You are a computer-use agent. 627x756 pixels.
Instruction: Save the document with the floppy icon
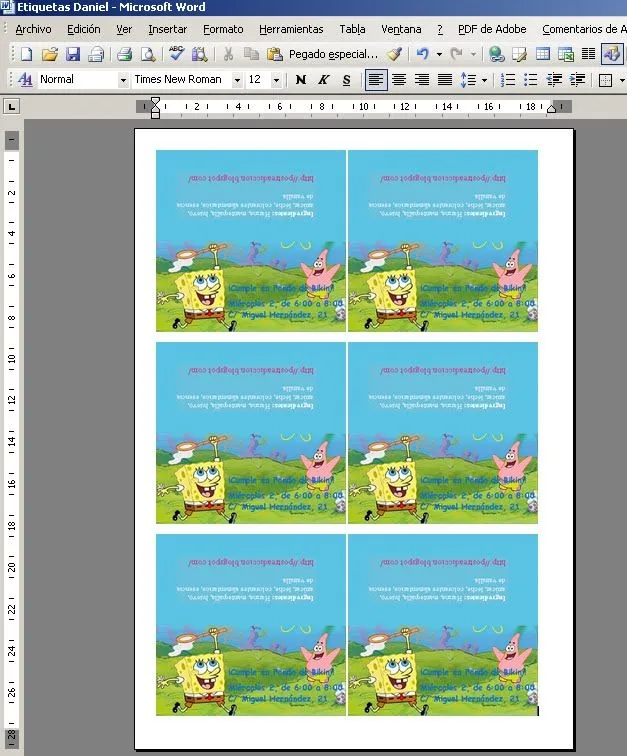click(73, 54)
